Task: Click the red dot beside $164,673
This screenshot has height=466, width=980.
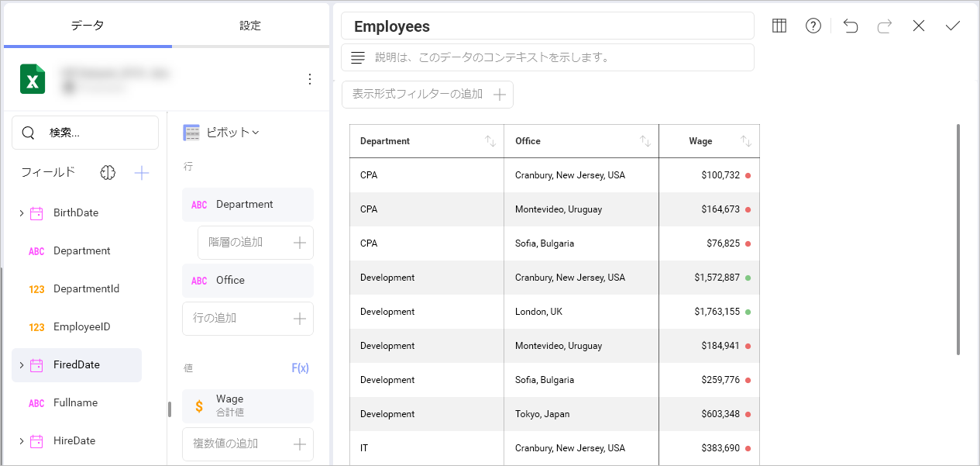Action: click(x=748, y=209)
